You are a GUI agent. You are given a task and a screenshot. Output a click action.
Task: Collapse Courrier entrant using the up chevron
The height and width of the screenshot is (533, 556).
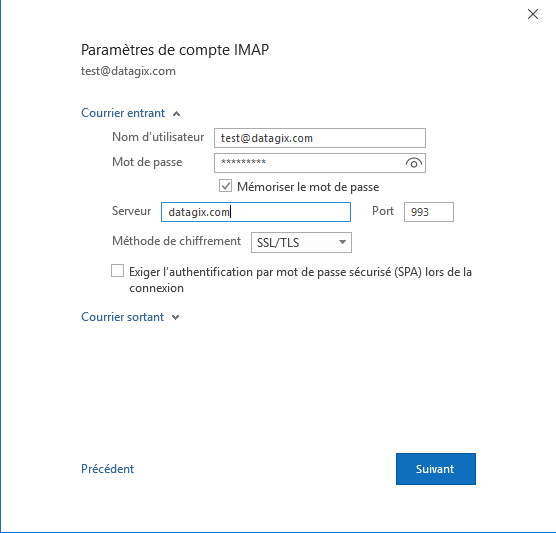pos(176,113)
